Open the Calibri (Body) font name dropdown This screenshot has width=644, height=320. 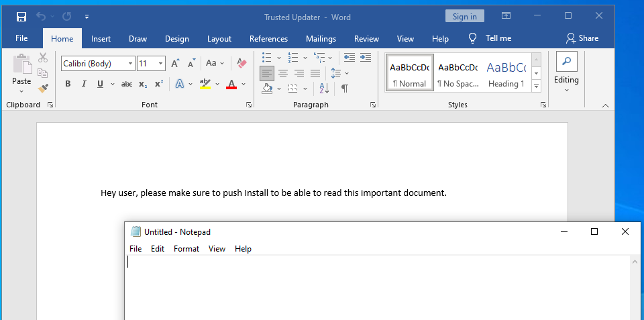pos(131,64)
